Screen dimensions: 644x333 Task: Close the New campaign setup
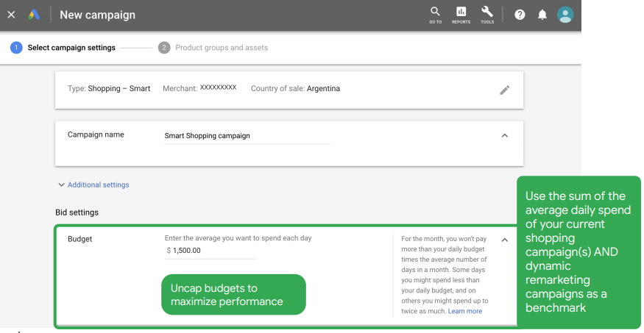(x=12, y=15)
